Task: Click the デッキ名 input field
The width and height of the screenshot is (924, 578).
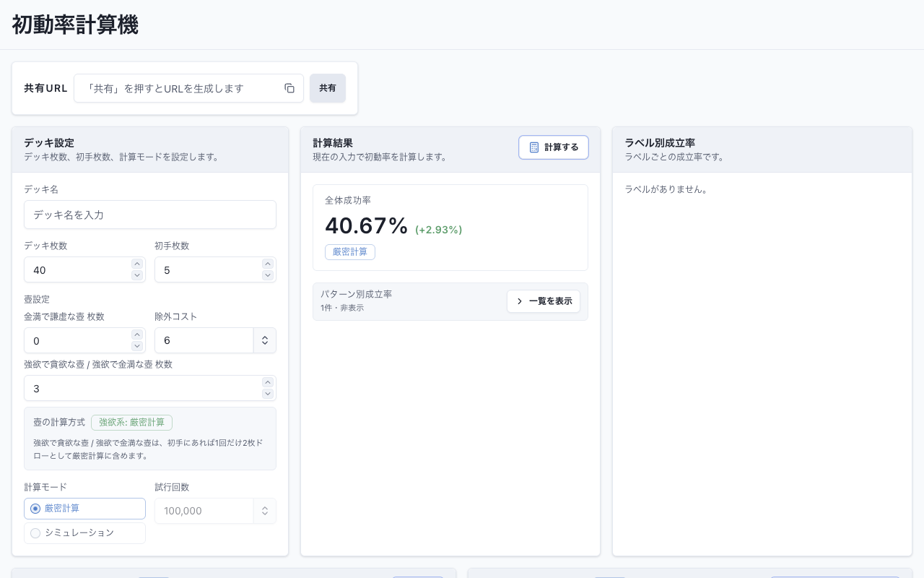Action: point(150,215)
